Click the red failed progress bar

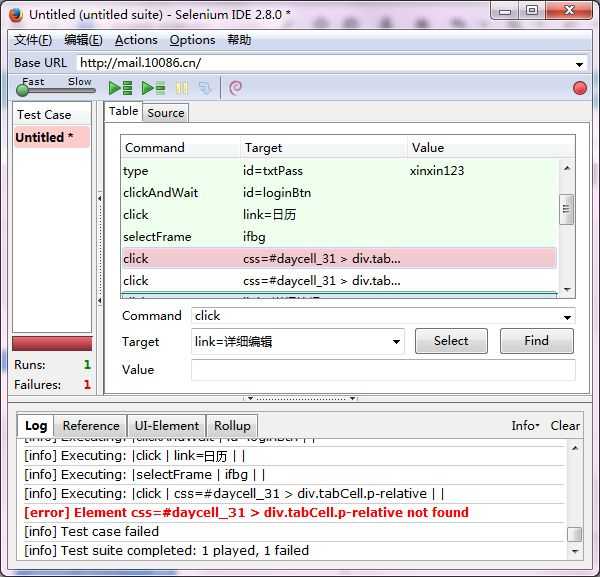[x=52, y=344]
